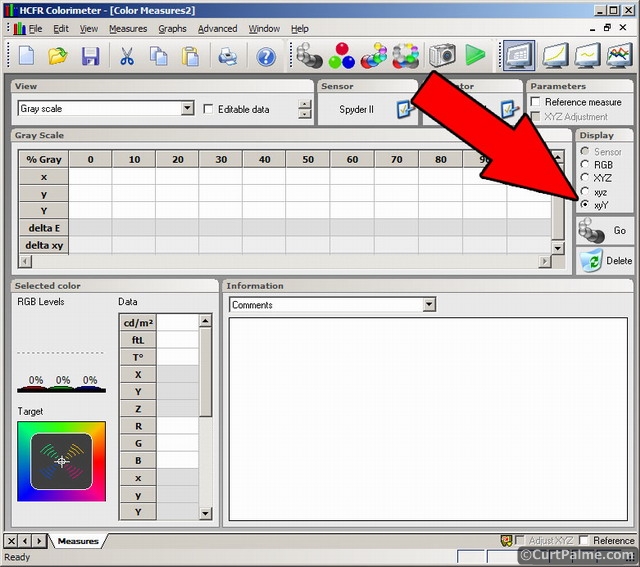Switch to the Measures tab at bottom
640x567 pixels.
point(78,541)
